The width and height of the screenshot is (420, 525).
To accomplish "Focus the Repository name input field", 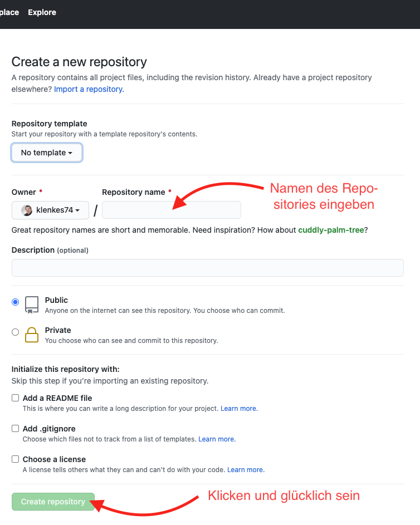I will pos(172,210).
